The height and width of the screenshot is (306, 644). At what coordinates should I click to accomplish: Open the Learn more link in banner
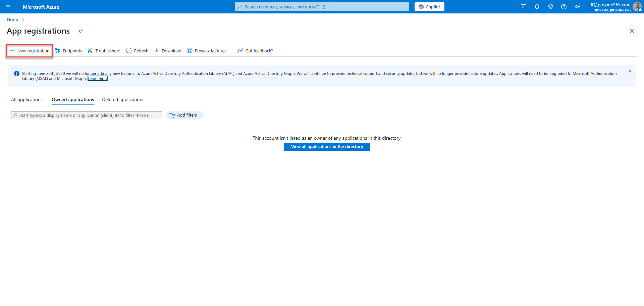tap(98, 79)
